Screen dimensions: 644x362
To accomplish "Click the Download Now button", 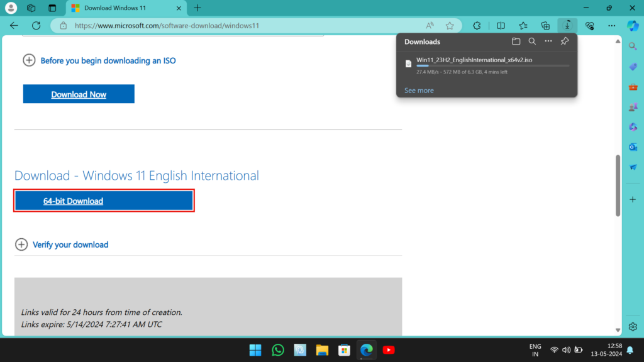I will click(x=79, y=94).
